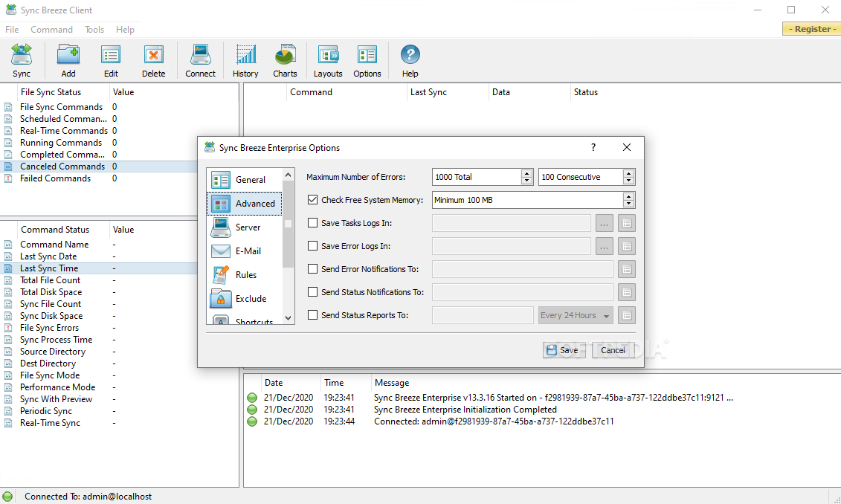Click category list scroll up arrow
The height and width of the screenshot is (504, 841).
pos(288,175)
